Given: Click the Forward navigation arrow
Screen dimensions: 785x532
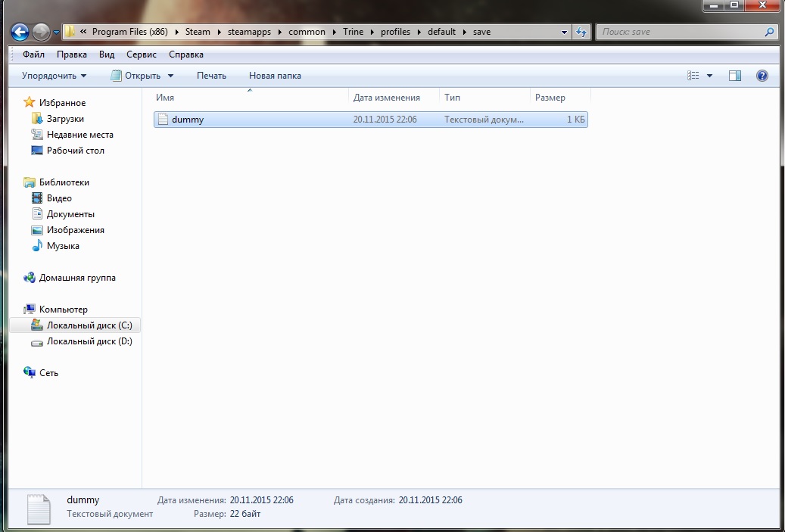Looking at the screenshot, I should pyautogui.click(x=41, y=33).
